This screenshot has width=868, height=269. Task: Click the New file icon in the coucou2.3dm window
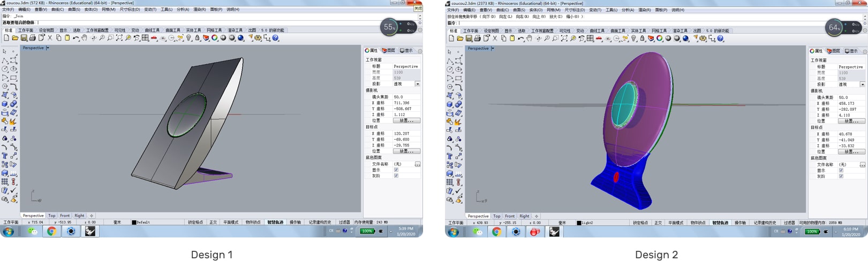pyautogui.click(x=451, y=39)
